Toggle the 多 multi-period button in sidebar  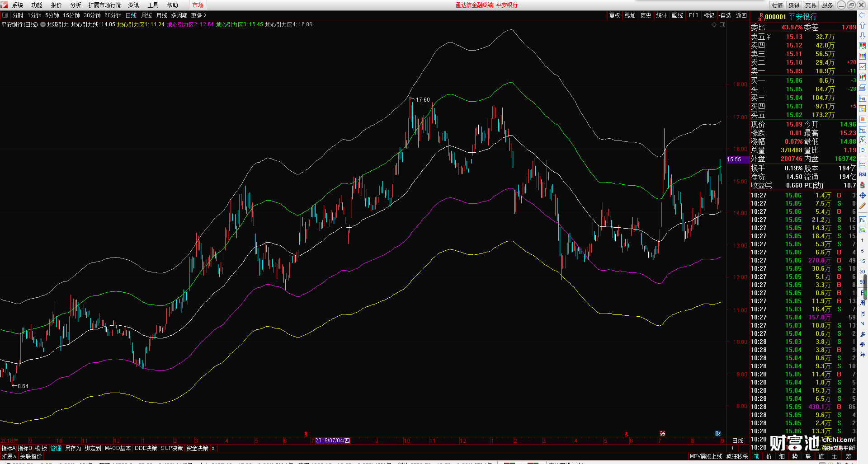click(863, 334)
